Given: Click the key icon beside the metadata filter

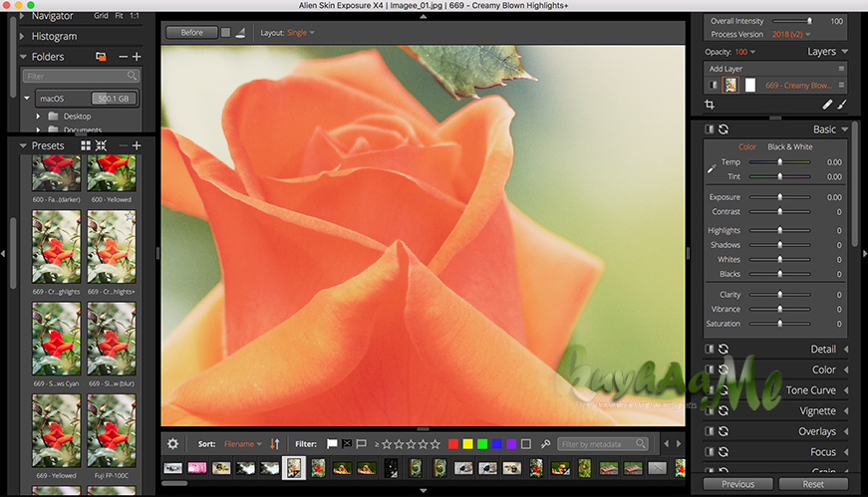Looking at the screenshot, I should (x=546, y=444).
